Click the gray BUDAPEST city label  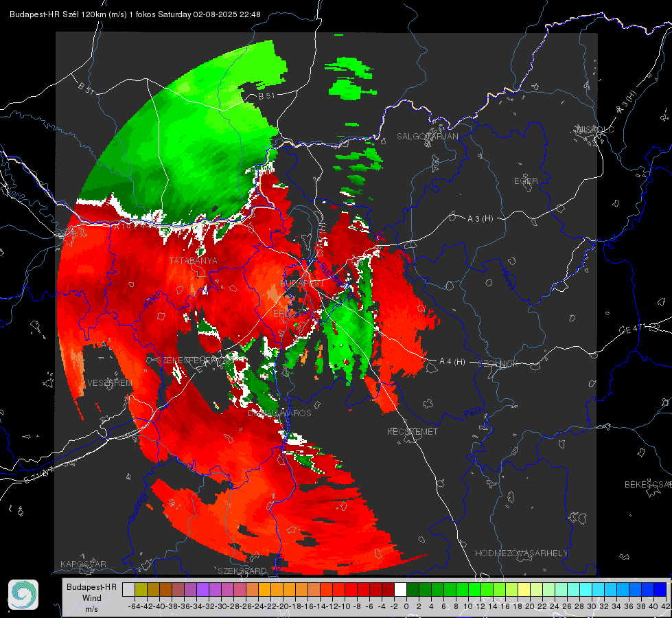(302, 284)
